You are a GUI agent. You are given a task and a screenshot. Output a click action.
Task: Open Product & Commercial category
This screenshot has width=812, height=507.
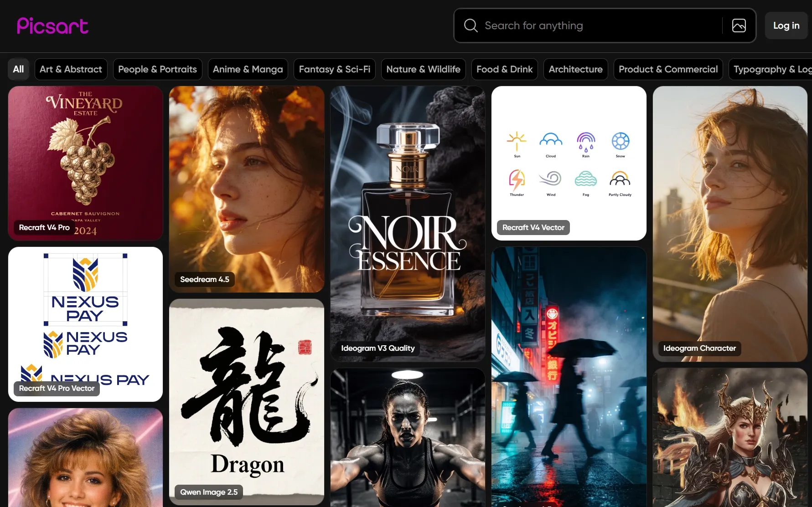pos(668,69)
